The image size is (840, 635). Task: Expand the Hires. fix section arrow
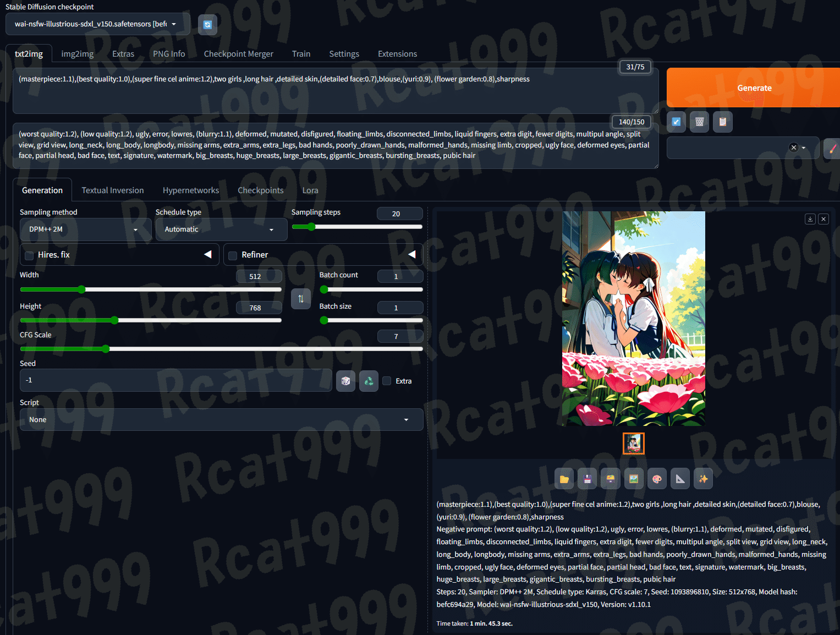pos(208,254)
